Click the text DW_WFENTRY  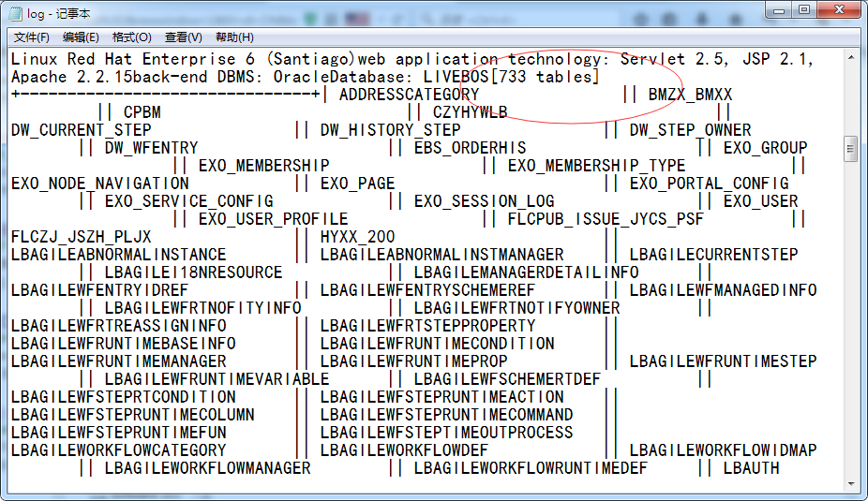pyautogui.click(x=151, y=148)
